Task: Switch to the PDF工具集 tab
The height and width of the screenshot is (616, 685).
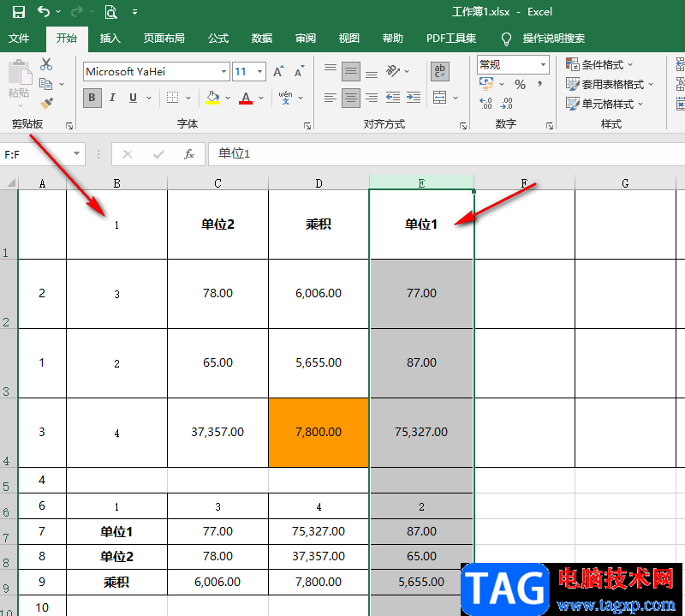Action: tap(451, 39)
